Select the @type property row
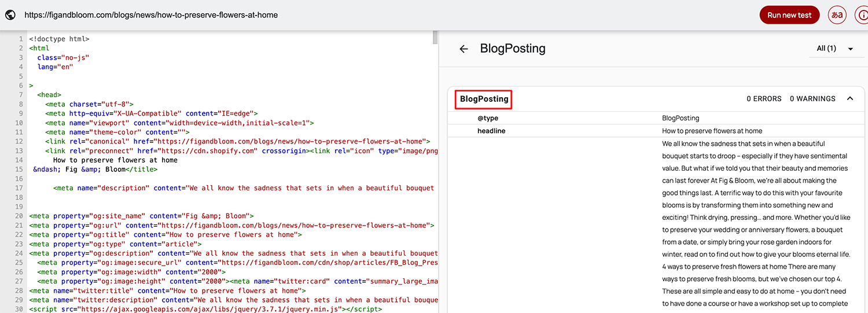This screenshot has height=313, width=868. coord(656,118)
